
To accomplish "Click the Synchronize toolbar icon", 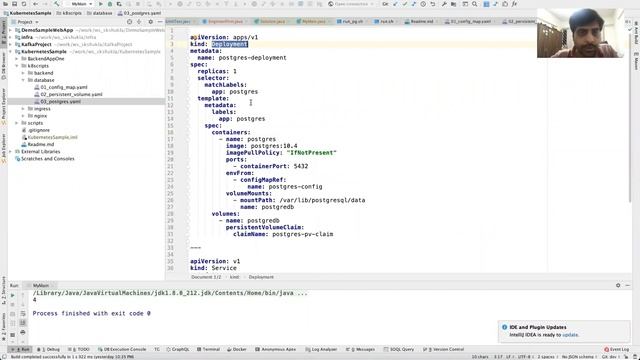I will [24, 4].
